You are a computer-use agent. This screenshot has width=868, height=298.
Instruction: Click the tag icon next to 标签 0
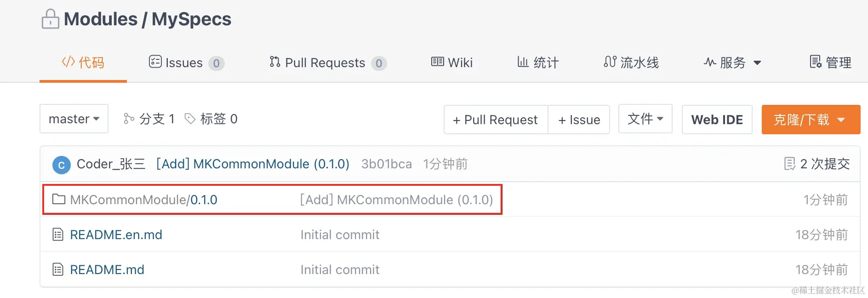point(190,119)
